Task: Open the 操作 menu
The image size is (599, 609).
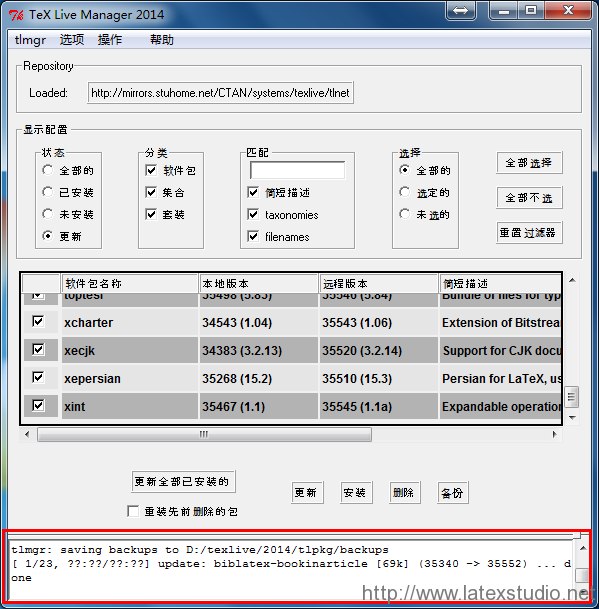Action: coord(110,40)
